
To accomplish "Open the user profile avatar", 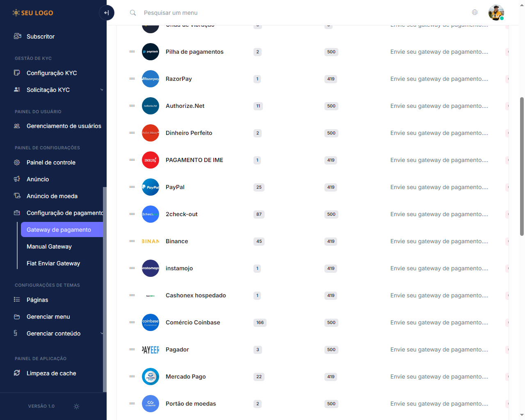I will point(496,13).
